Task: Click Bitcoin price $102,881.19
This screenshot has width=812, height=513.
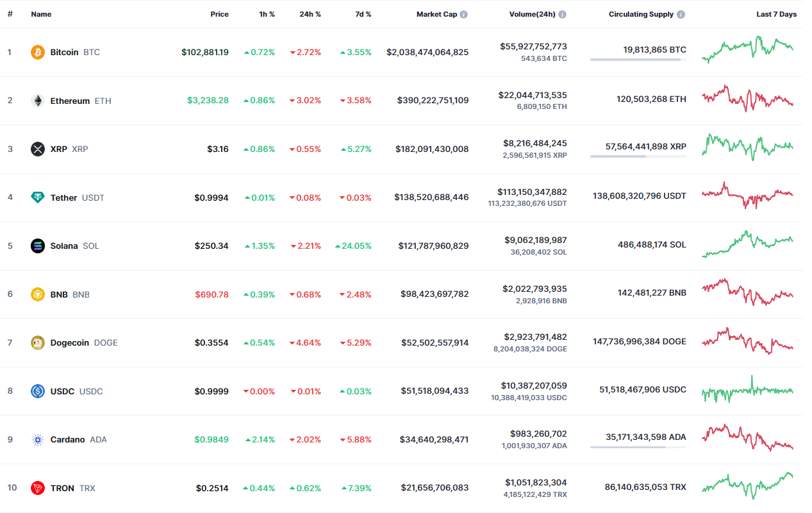Action: [205, 52]
